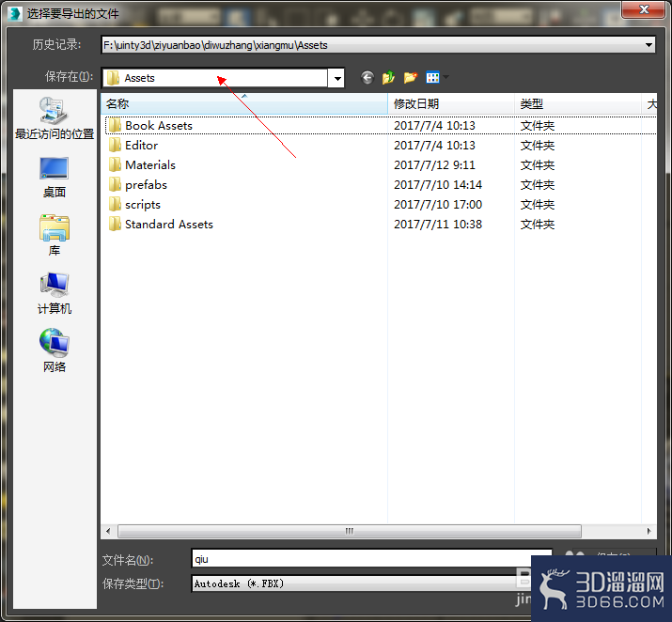
Task: Click 文件夹 type cell of Editor row
Action: pos(537,146)
